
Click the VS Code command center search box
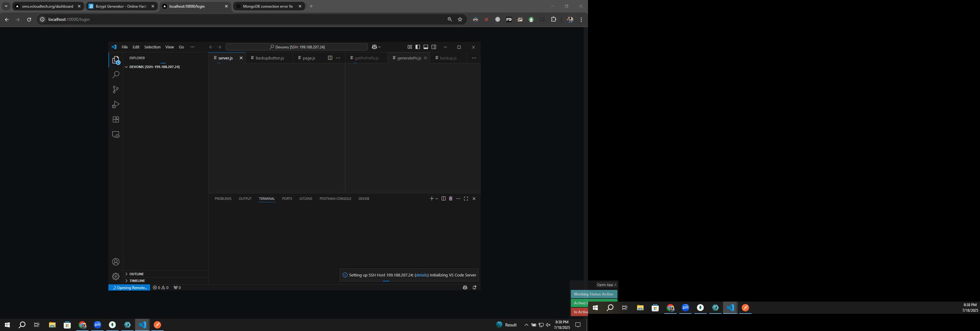click(x=297, y=47)
